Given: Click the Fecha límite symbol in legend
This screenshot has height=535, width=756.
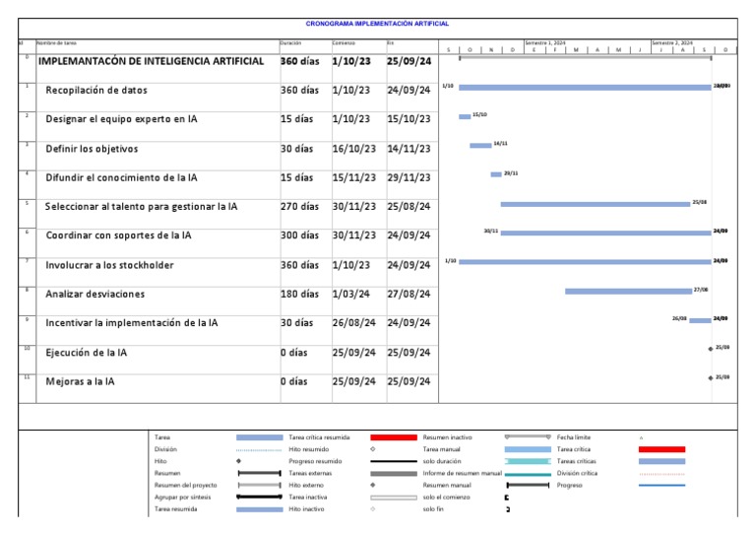Looking at the screenshot, I should (x=642, y=437).
